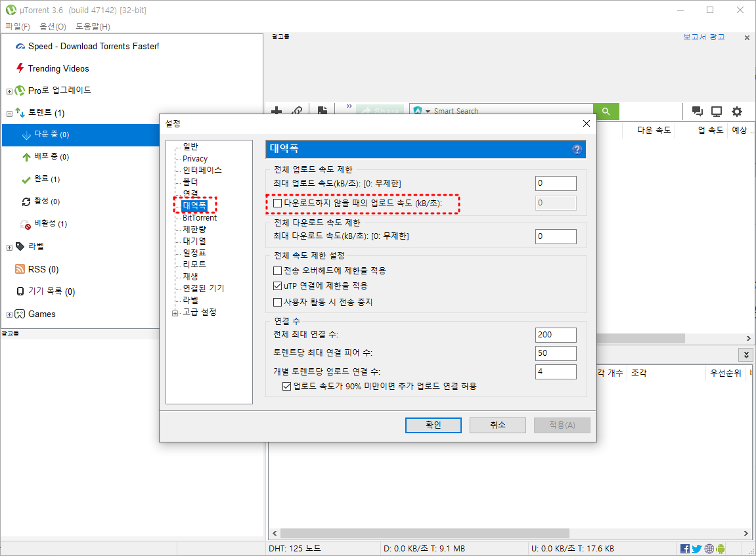756x556 pixels.
Task: Click the max peers per torrent field (50)
Action: click(x=556, y=353)
